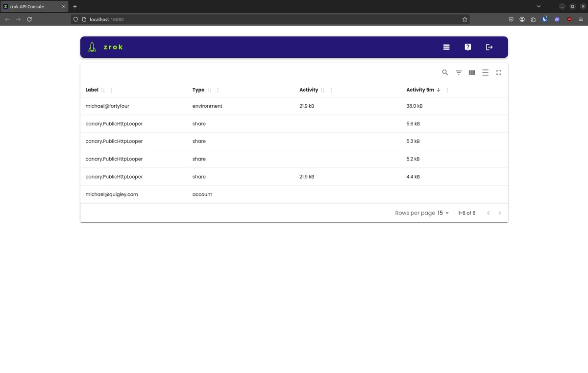Screen dimensions: 588x373
Task: Open a new browser tab
Action: [x=75, y=6]
